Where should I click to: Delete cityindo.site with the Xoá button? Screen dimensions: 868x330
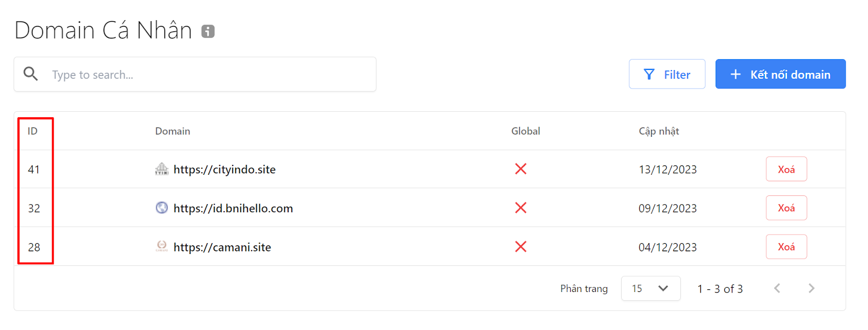coord(786,169)
